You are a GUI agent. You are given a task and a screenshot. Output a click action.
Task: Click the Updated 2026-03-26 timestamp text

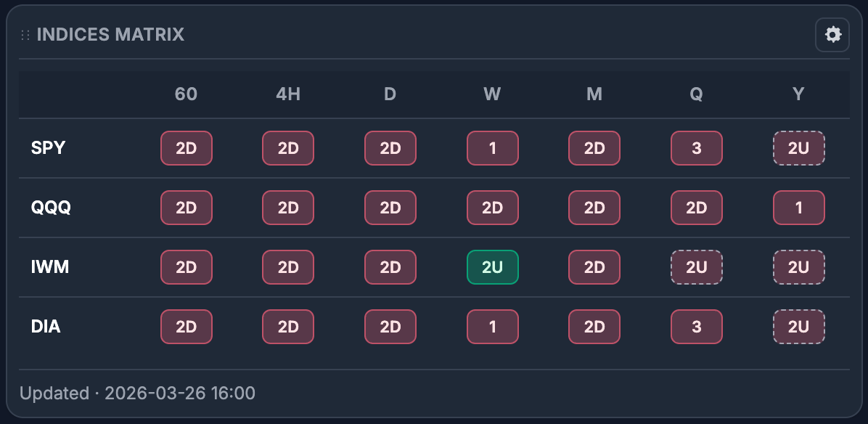[x=138, y=393]
